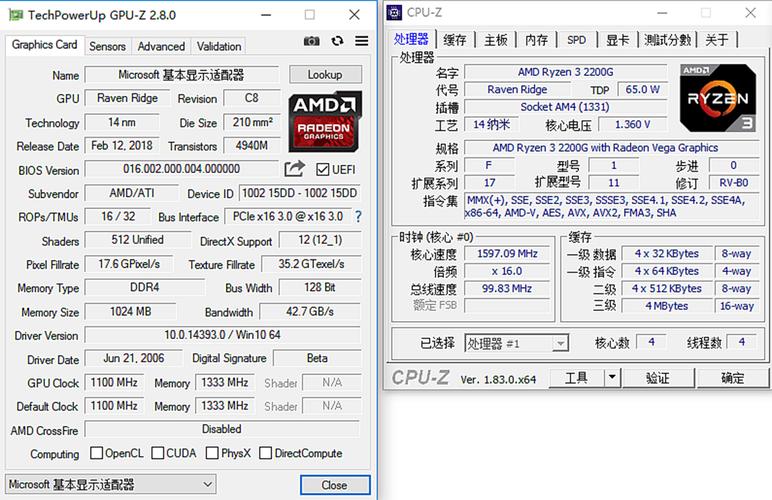
Task: Open the GPU-Z hamburger menu
Action: (x=362, y=41)
